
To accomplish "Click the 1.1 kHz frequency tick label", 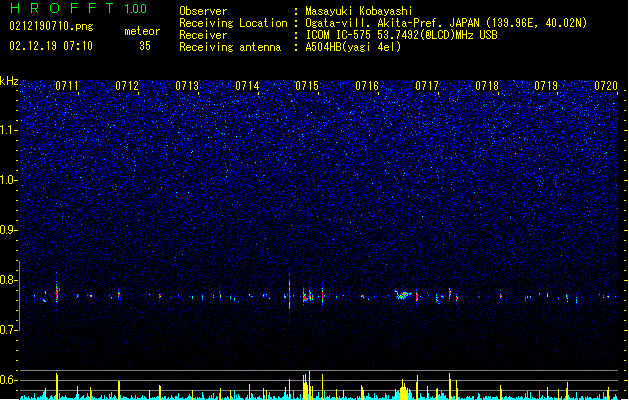I will (x=8, y=130).
